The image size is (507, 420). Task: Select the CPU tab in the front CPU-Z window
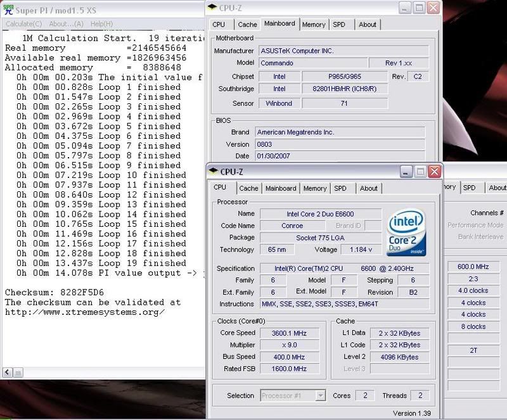pos(220,188)
